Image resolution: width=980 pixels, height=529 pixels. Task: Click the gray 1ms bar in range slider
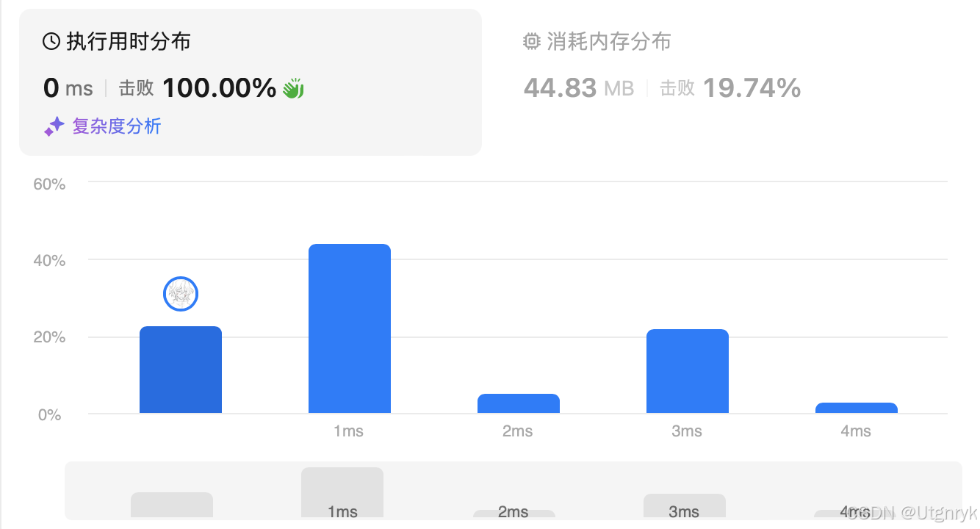pos(342,492)
